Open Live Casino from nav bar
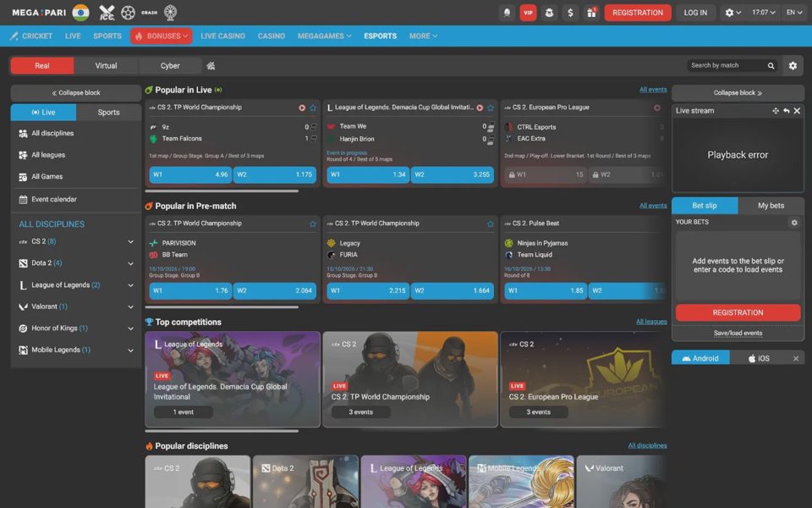Screen dimensions: 812x508 222,36
